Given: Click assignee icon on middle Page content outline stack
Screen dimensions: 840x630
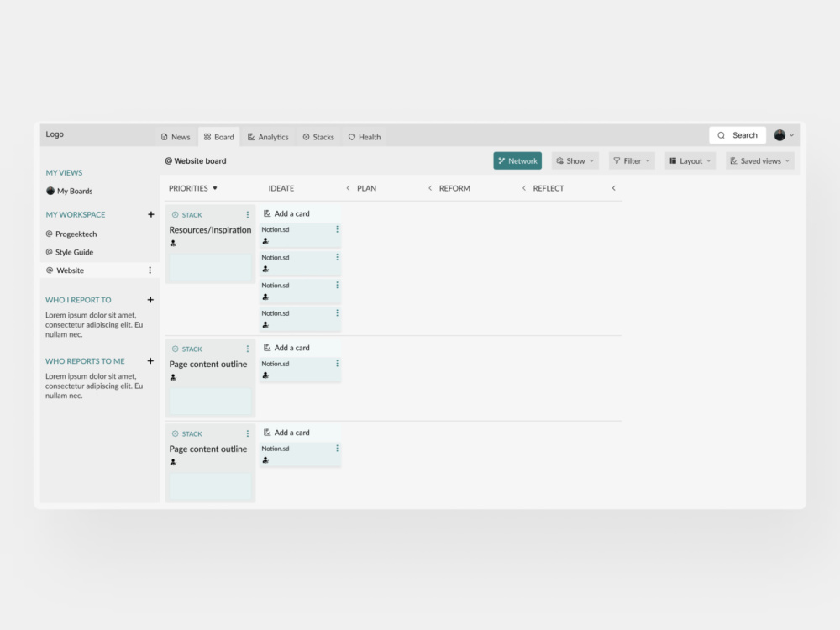Looking at the screenshot, I should tap(173, 377).
